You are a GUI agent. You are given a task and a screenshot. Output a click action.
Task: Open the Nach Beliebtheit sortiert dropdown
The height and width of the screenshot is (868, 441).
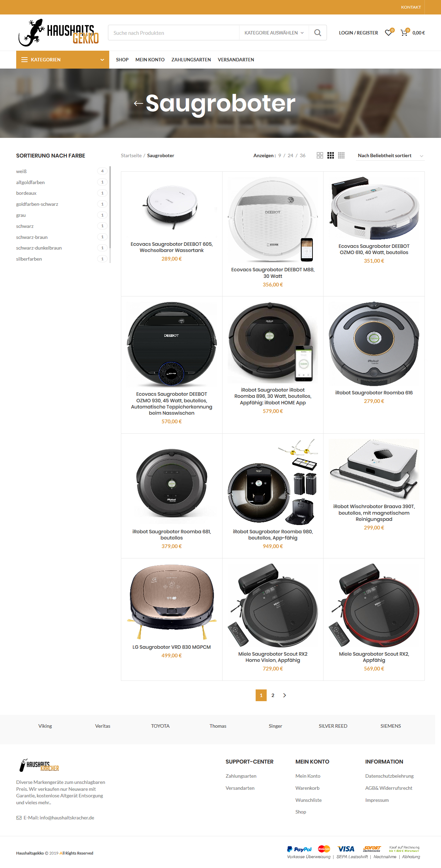[390, 156]
